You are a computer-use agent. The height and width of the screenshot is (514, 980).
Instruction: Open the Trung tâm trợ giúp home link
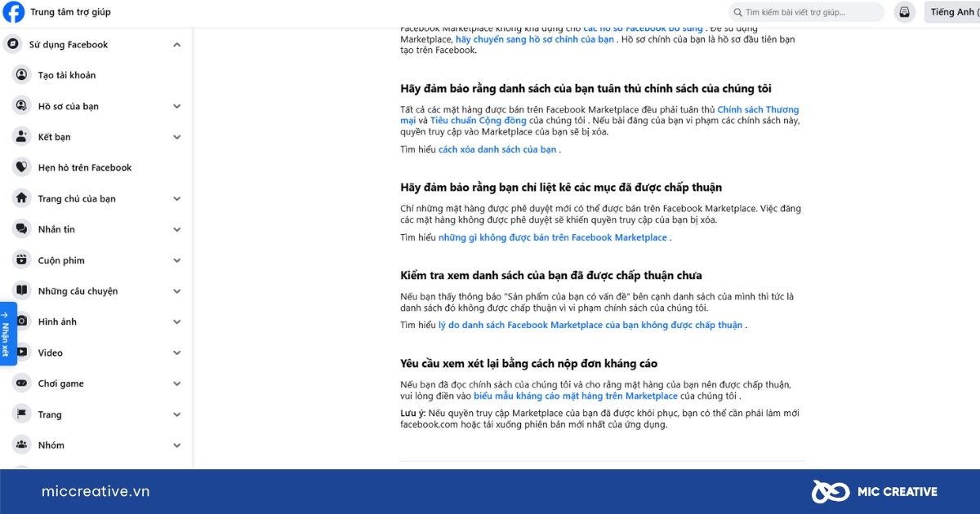pos(70,12)
